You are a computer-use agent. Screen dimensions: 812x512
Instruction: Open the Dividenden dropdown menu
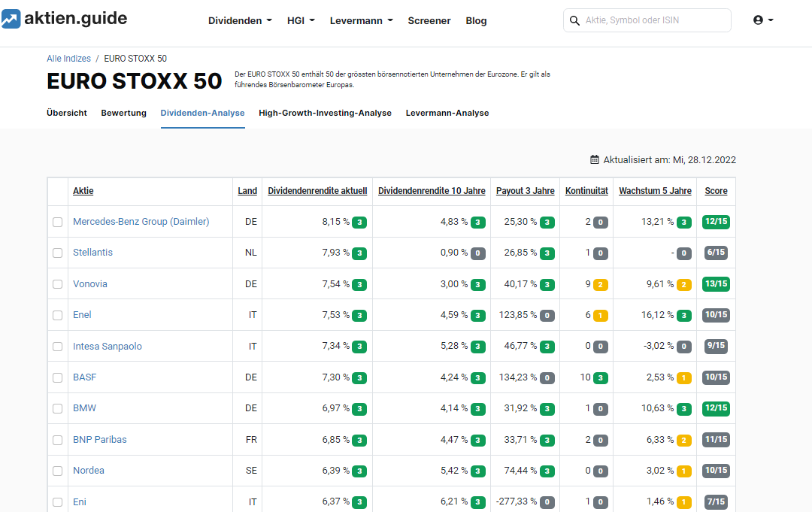(240, 21)
